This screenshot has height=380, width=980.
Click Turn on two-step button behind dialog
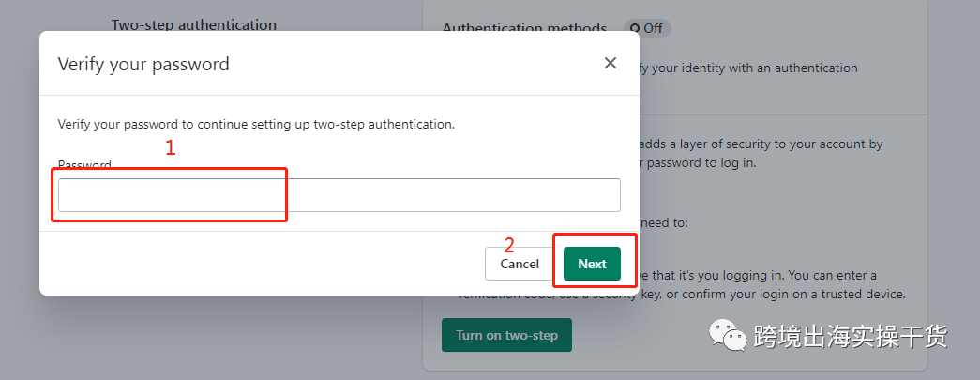[x=506, y=335]
